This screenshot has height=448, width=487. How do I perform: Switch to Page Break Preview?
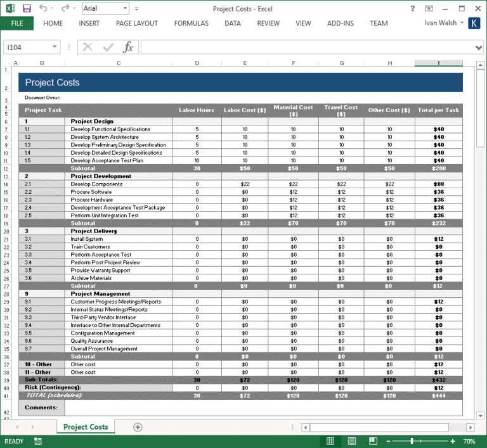[x=373, y=441]
